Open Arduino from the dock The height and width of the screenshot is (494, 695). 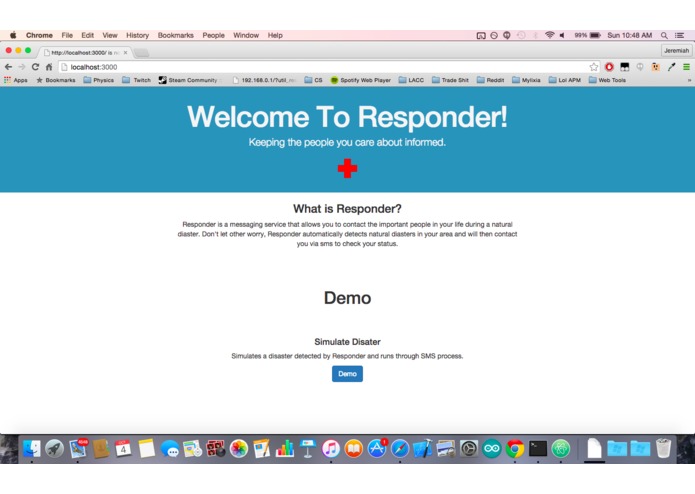[x=492, y=449]
